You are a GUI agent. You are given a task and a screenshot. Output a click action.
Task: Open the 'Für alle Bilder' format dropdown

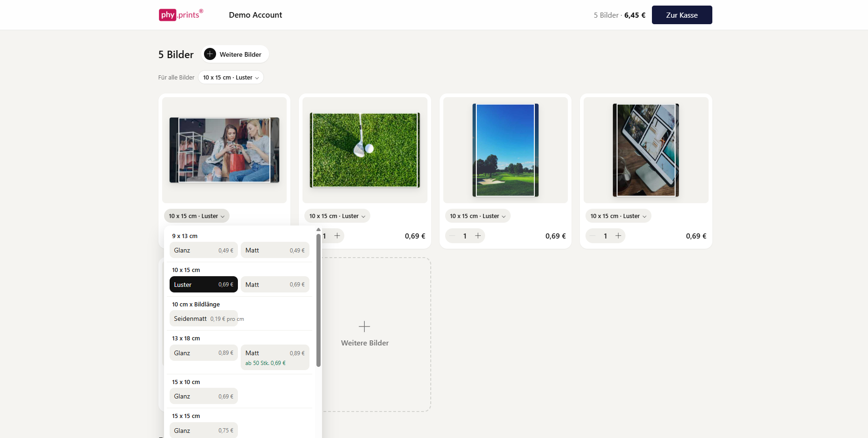tap(231, 77)
